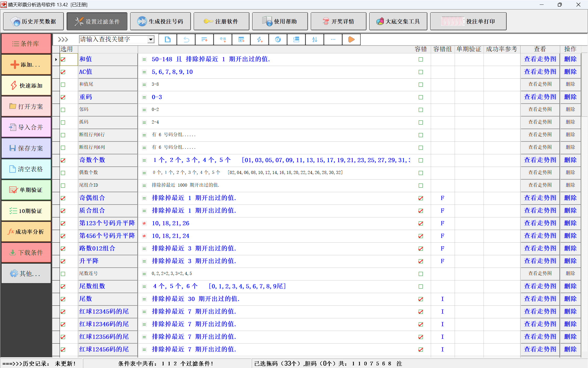
Task: Open the 历史开奖数据 tab
Action: [x=33, y=21]
